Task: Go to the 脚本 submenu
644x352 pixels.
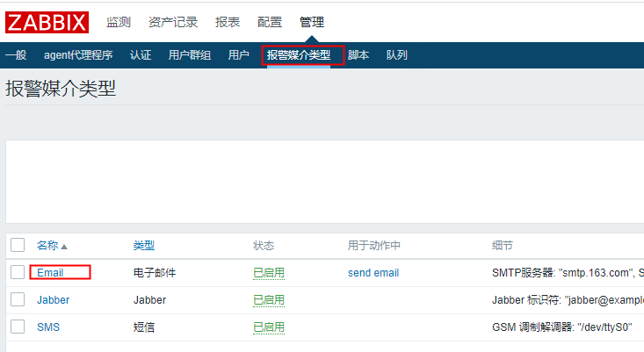Action: click(x=358, y=55)
